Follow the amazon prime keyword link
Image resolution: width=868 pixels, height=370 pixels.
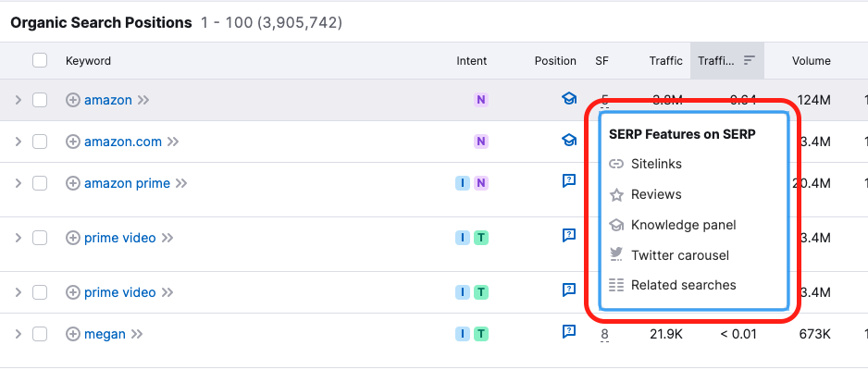coord(128,183)
